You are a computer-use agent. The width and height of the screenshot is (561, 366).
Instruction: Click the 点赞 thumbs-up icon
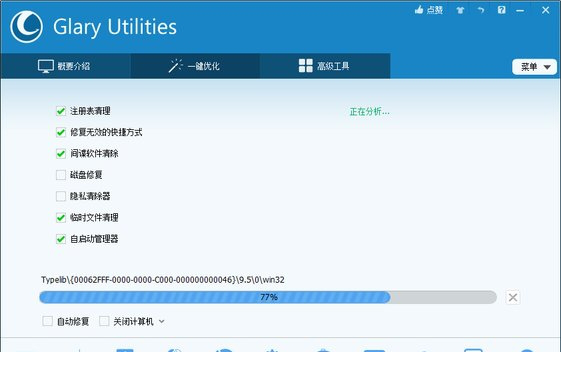click(419, 10)
